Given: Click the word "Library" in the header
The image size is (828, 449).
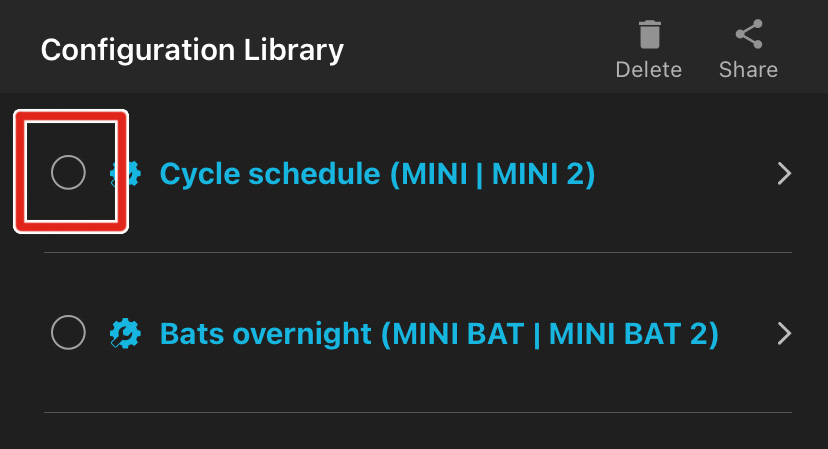Looking at the screenshot, I should [298, 49].
